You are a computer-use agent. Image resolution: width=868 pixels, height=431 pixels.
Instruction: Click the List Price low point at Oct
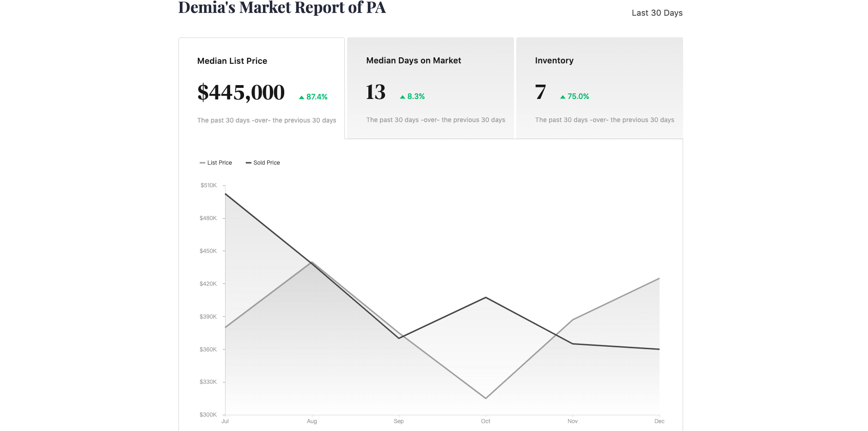(x=486, y=398)
